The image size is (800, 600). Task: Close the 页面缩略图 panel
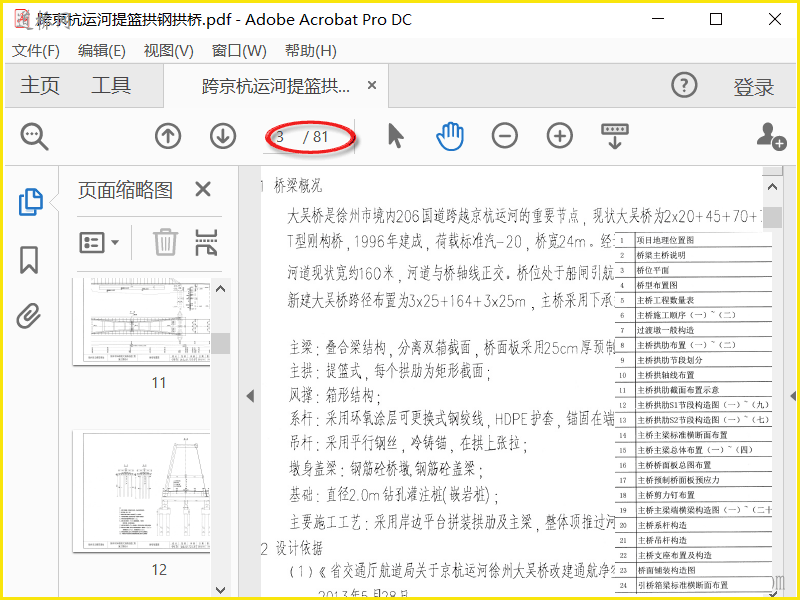click(x=203, y=189)
